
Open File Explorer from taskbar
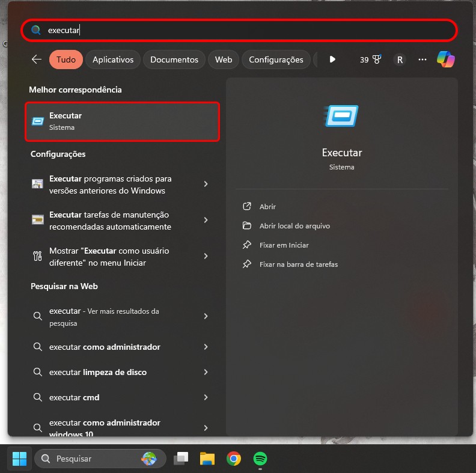click(207, 459)
